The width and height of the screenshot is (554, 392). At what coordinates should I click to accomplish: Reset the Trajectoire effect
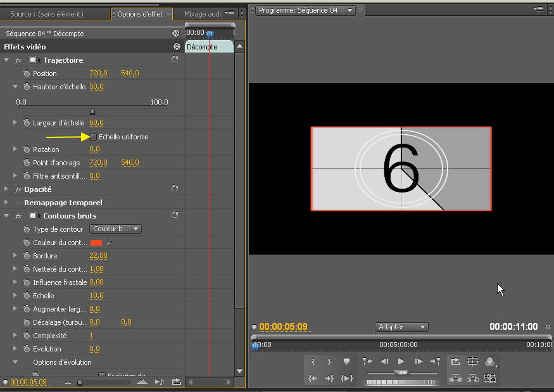click(x=175, y=60)
